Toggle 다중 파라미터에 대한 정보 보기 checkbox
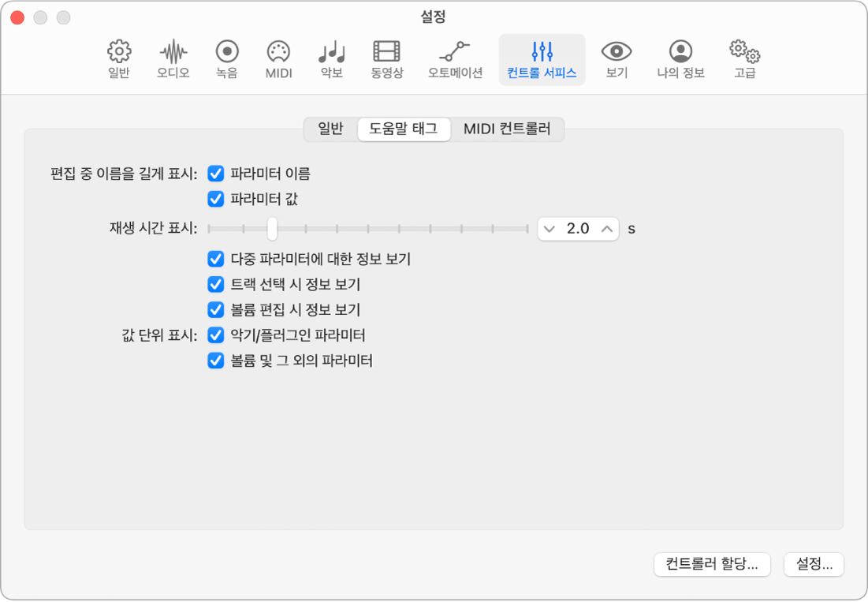868x602 pixels. 216,259
